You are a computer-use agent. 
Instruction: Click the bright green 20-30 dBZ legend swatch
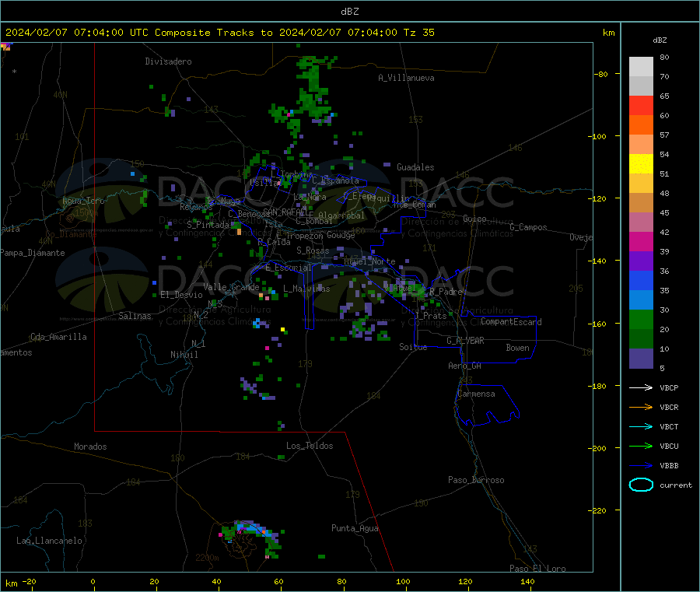click(x=641, y=319)
